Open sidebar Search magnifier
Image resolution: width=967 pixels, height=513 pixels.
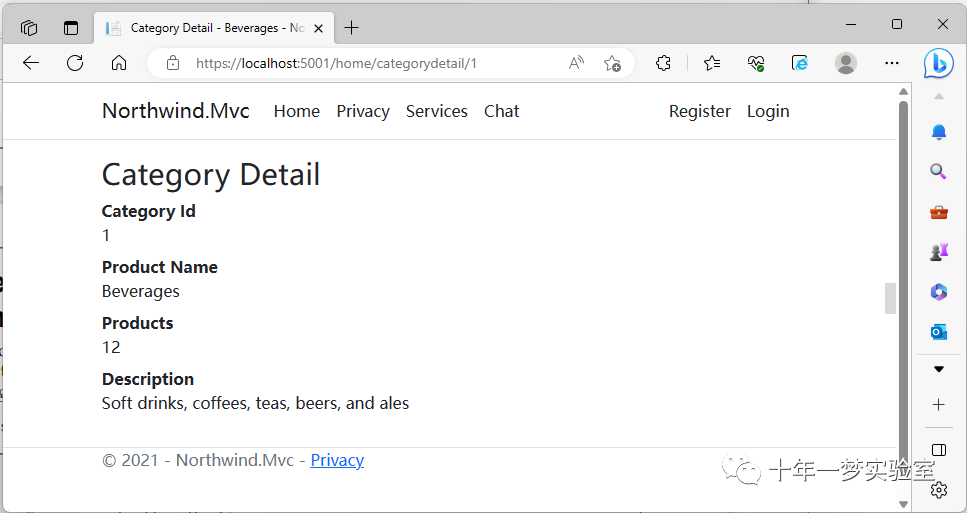pyautogui.click(x=939, y=171)
